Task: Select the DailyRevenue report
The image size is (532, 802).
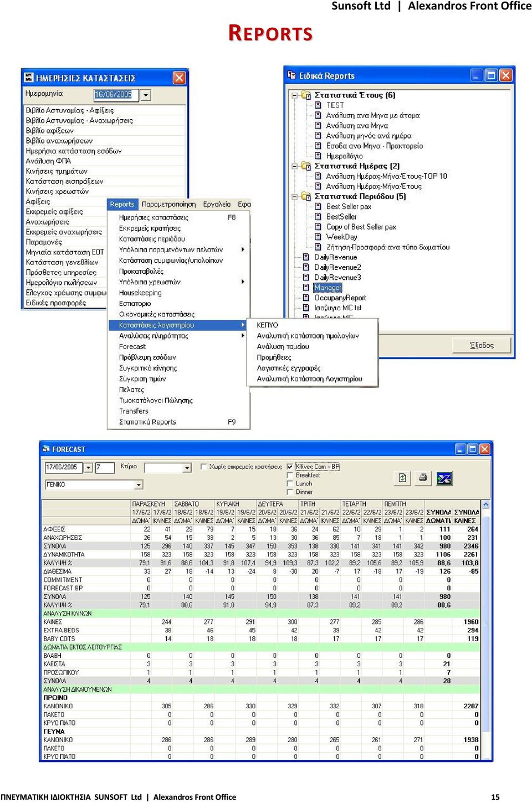Action: point(336,257)
